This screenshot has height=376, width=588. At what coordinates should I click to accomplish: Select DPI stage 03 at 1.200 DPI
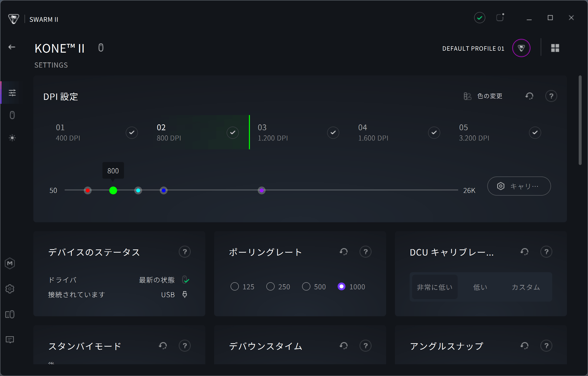[273, 133]
